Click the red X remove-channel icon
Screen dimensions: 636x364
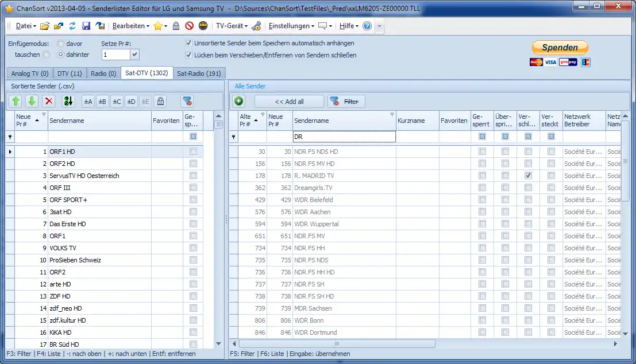[x=49, y=102]
